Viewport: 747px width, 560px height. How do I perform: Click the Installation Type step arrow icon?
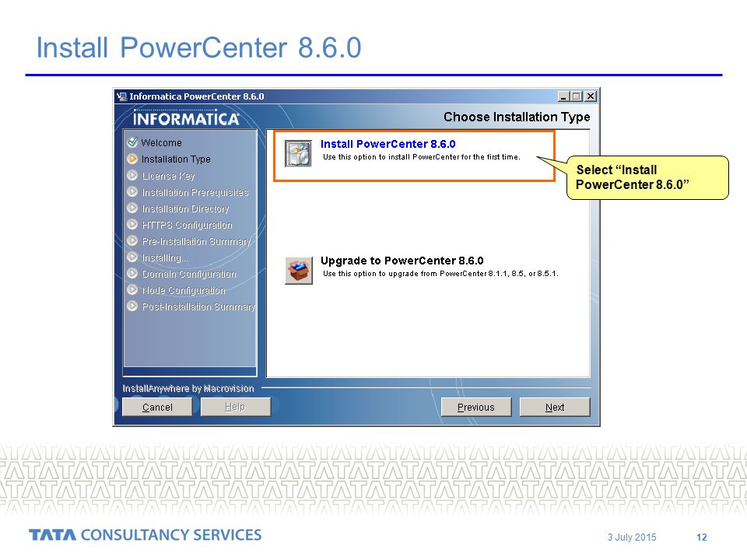132,159
